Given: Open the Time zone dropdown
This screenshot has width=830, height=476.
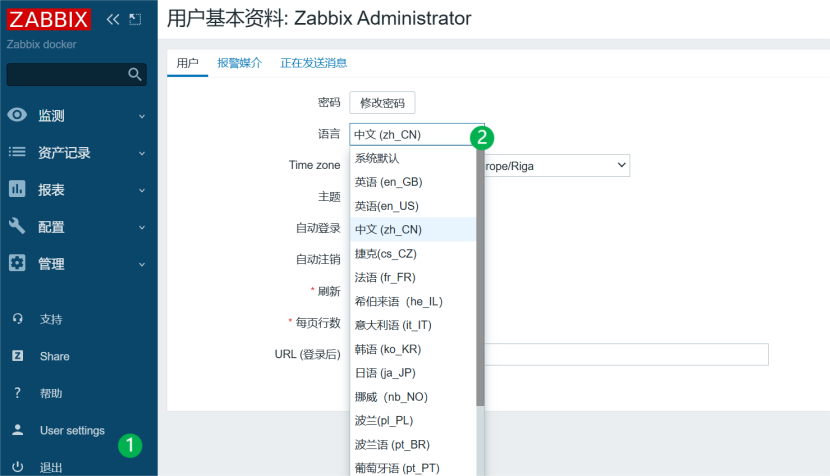Looking at the screenshot, I should [x=557, y=166].
